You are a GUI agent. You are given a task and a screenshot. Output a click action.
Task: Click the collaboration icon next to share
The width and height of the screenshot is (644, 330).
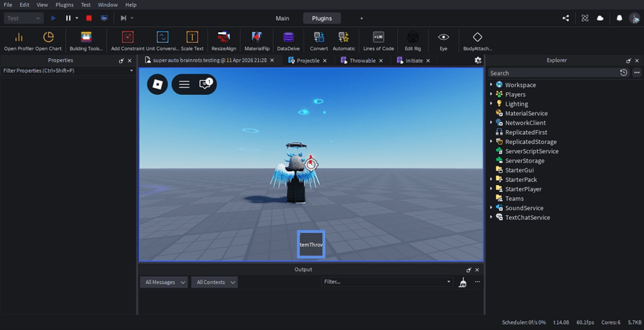[x=585, y=18]
